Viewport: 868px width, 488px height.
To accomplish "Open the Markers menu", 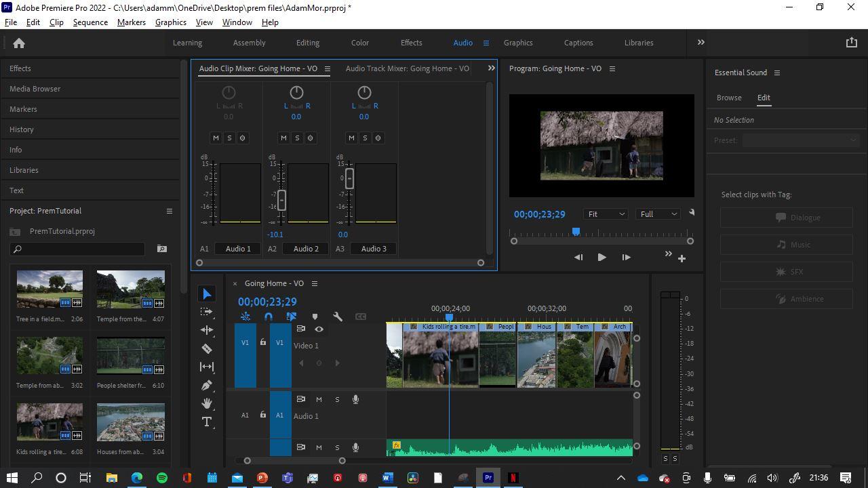I will click(131, 22).
